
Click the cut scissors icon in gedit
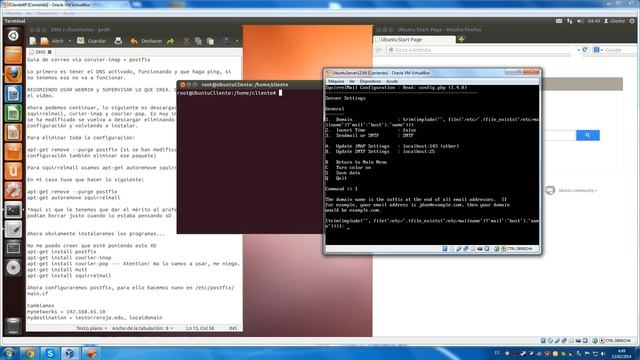point(187,41)
